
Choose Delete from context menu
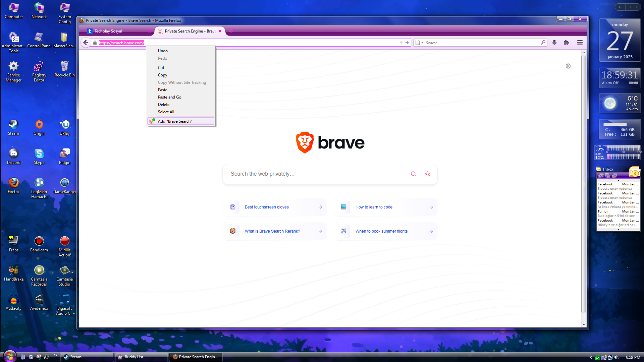tap(181, 105)
